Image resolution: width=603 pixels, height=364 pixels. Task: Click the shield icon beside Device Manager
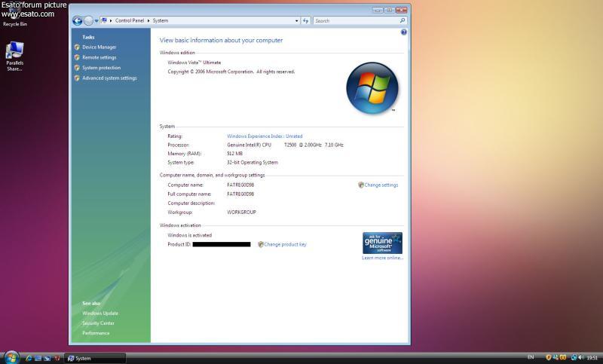77,47
